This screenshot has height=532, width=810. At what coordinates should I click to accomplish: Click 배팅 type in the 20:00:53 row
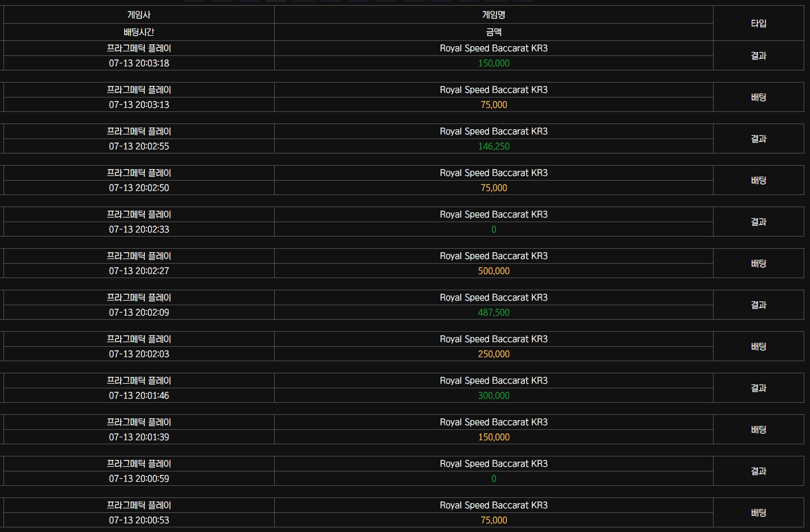coord(759,513)
